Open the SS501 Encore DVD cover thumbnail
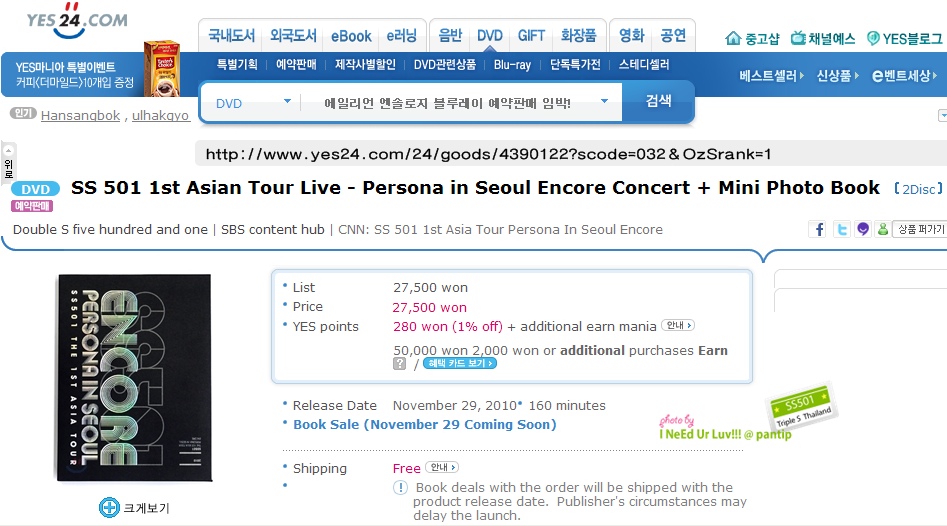The image size is (947, 526). (134, 378)
